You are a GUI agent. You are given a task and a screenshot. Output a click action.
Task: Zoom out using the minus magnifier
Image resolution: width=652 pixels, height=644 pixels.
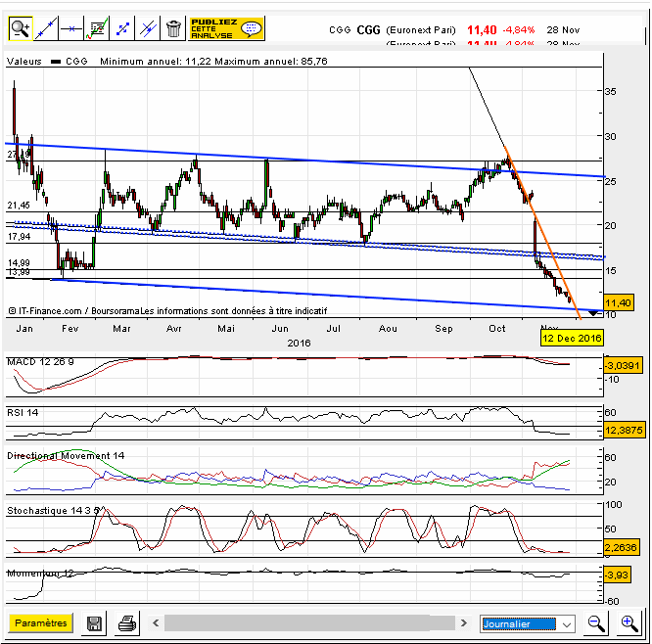(x=596, y=623)
